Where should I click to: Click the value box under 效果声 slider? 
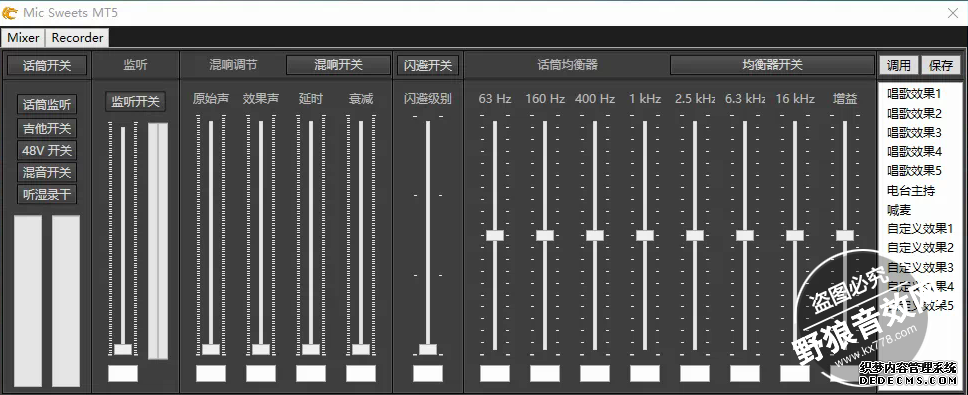pos(261,373)
